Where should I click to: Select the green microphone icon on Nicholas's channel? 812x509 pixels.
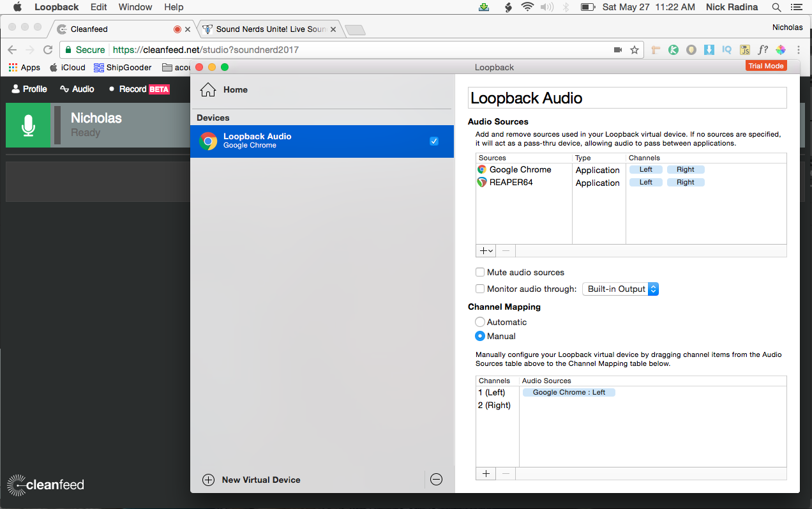[27, 125]
